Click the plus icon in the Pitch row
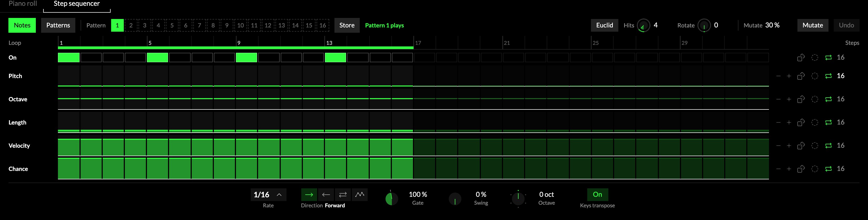The height and width of the screenshot is (220, 868). [789, 76]
